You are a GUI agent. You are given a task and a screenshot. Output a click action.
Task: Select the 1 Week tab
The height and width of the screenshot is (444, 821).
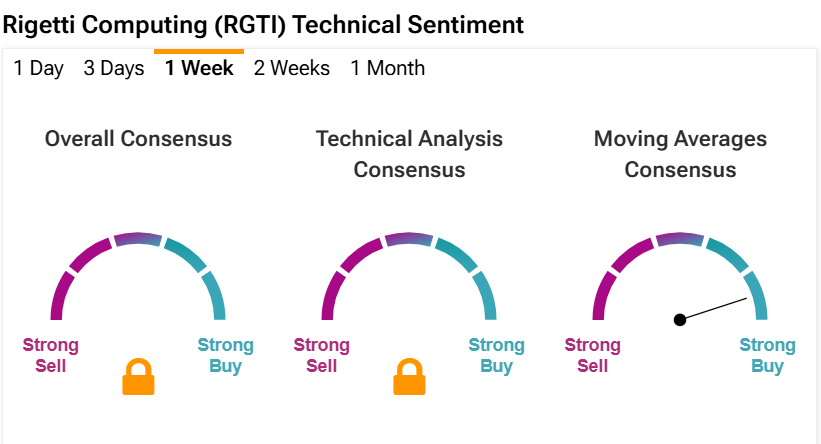(199, 68)
